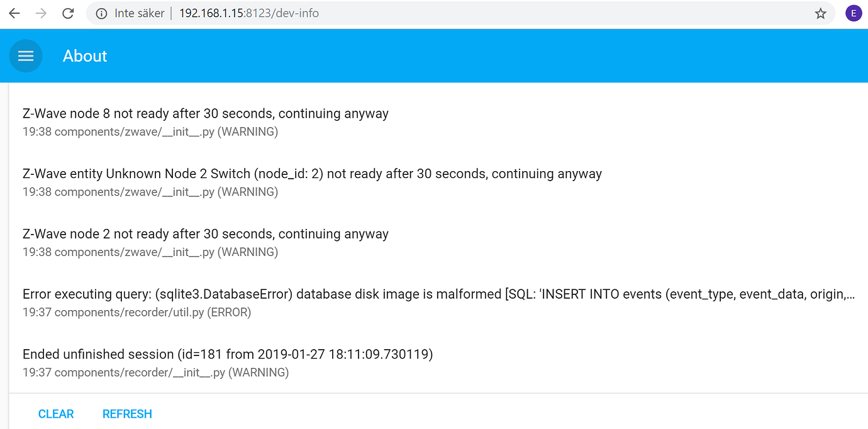
Task: Bookmark the page with the star icon
Action: (820, 13)
